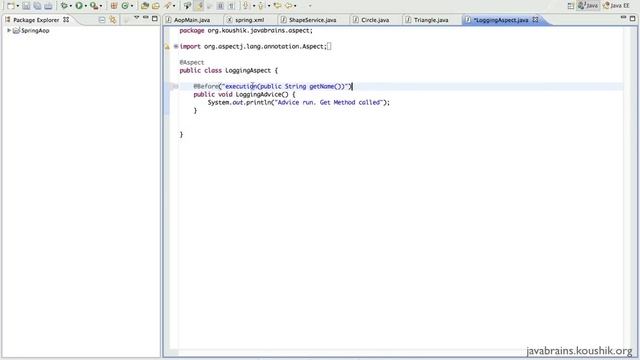
Task: Maximize the editor area
Action: click(632, 18)
